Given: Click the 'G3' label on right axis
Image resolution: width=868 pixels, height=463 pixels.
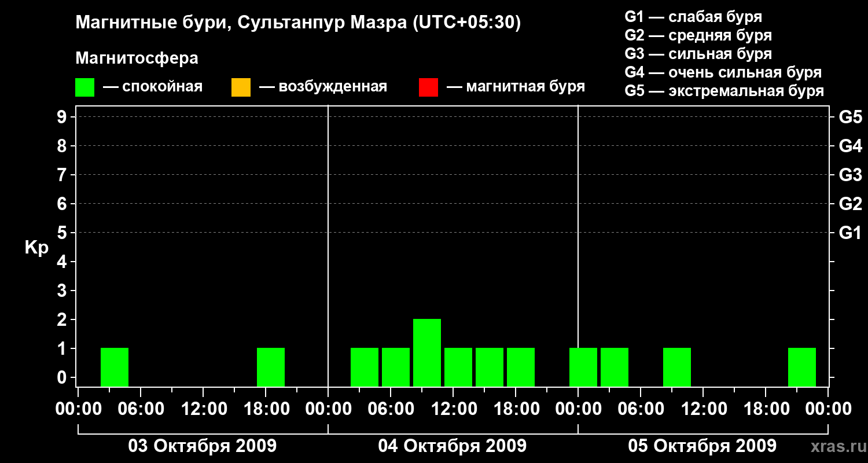Looking at the screenshot, I should [x=851, y=175].
